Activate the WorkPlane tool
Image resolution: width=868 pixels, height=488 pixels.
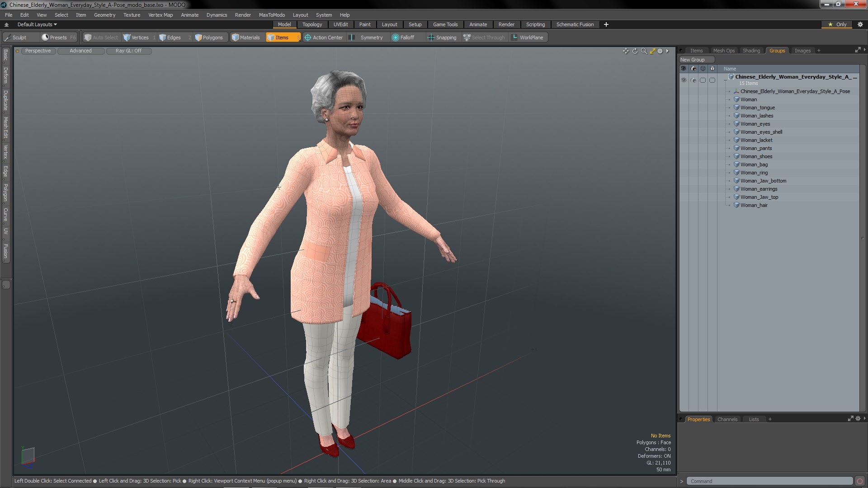coord(527,38)
